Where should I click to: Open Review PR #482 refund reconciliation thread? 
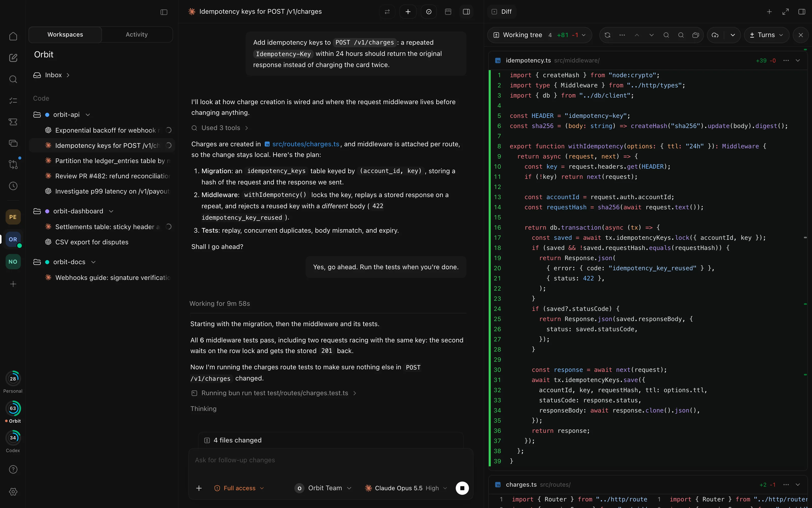(102, 176)
